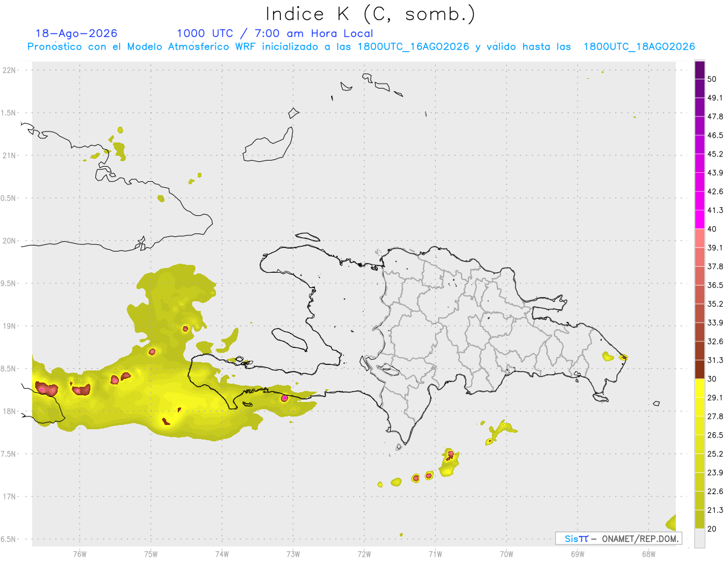Click the title "Indice K (C, somb.)"

[371, 14]
